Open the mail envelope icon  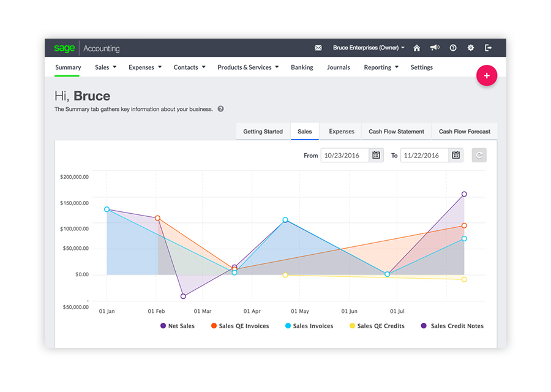tap(318, 48)
